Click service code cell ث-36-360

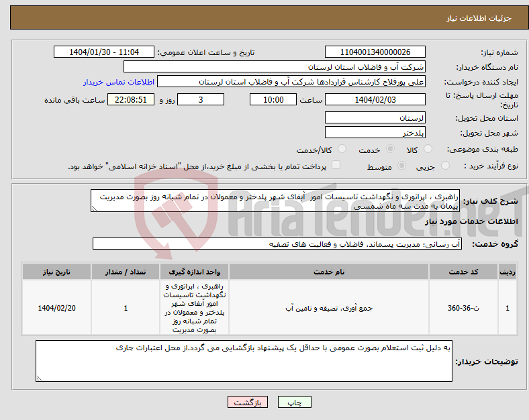coord(464,308)
